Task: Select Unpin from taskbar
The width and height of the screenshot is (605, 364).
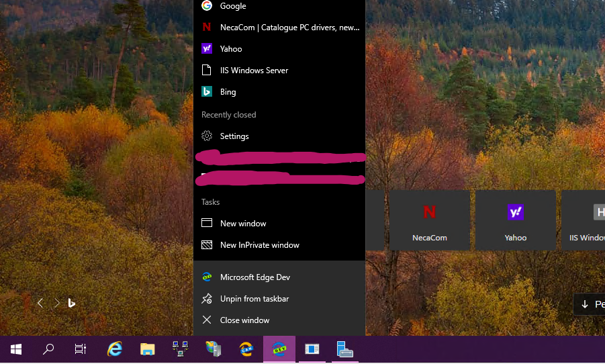Action: coord(279,299)
